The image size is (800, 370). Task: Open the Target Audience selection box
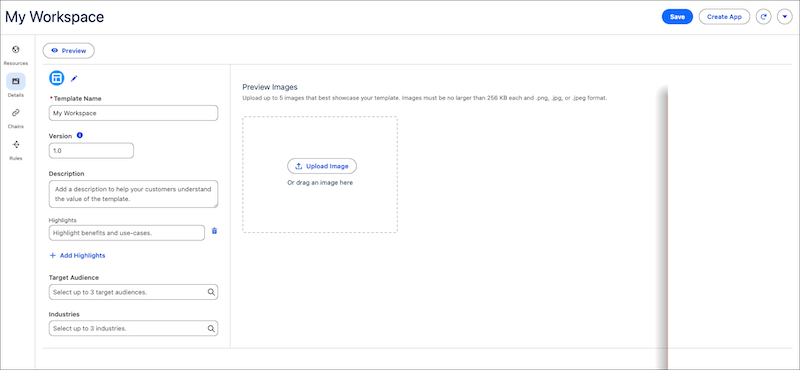click(133, 292)
